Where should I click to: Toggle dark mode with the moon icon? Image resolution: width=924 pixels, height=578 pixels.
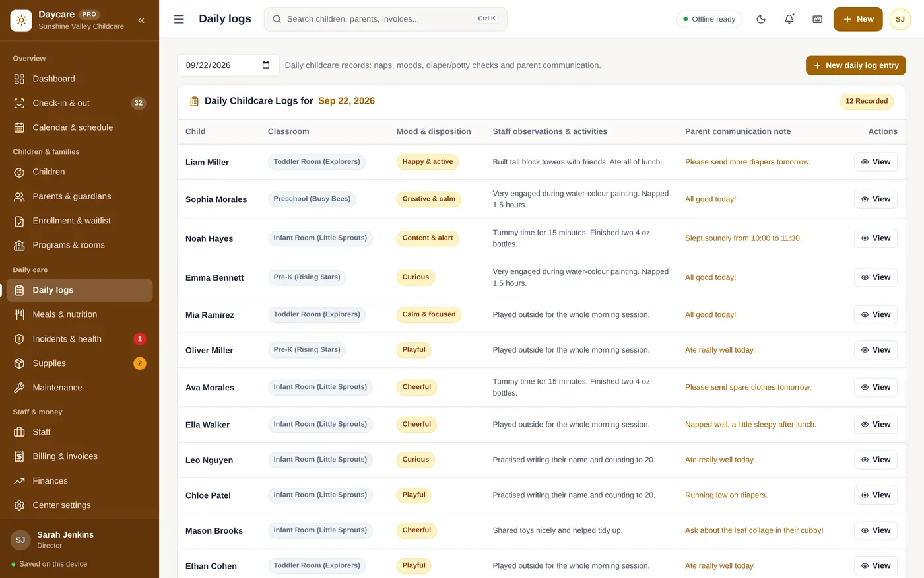[x=761, y=19]
